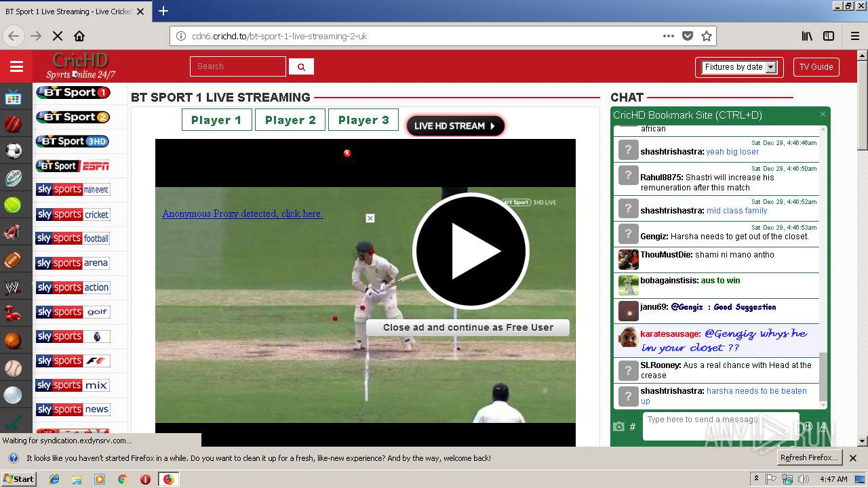Screen dimensions: 868x488
Task: Switch to Player 3 tab
Action: (x=363, y=120)
